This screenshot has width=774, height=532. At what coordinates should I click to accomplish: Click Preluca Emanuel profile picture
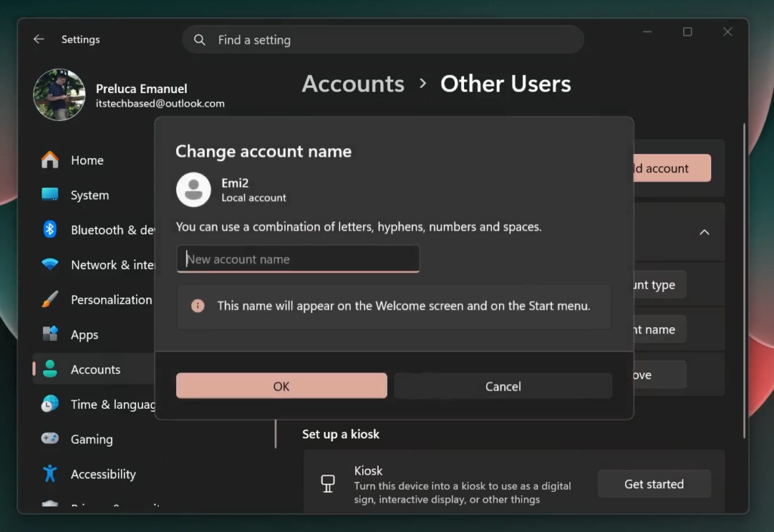59,94
